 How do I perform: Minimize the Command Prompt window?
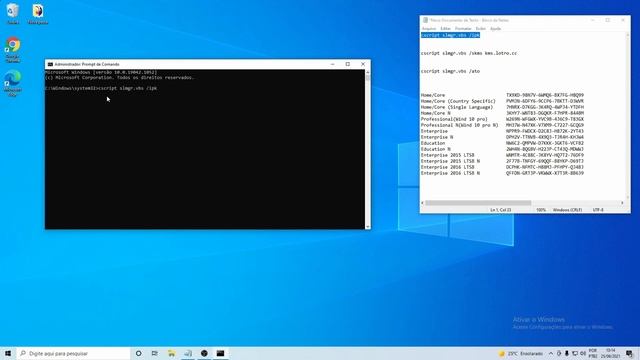point(333,64)
